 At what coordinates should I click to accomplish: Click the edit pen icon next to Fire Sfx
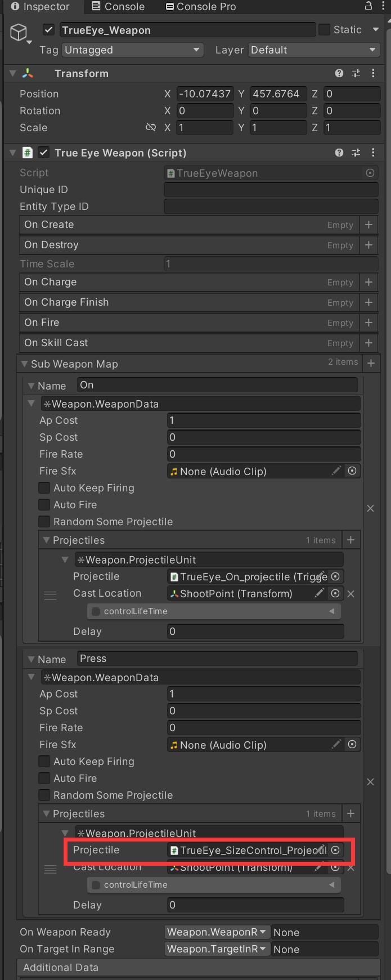[336, 471]
